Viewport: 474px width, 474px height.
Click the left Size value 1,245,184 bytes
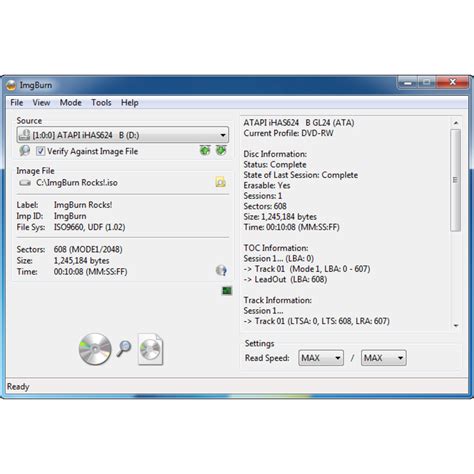pos(82,261)
